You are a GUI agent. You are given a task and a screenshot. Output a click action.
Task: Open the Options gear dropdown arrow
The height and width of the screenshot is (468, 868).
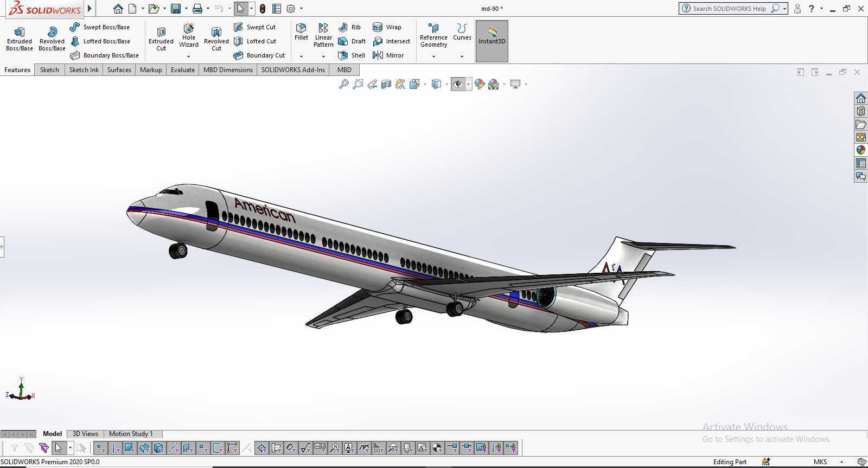(x=301, y=9)
